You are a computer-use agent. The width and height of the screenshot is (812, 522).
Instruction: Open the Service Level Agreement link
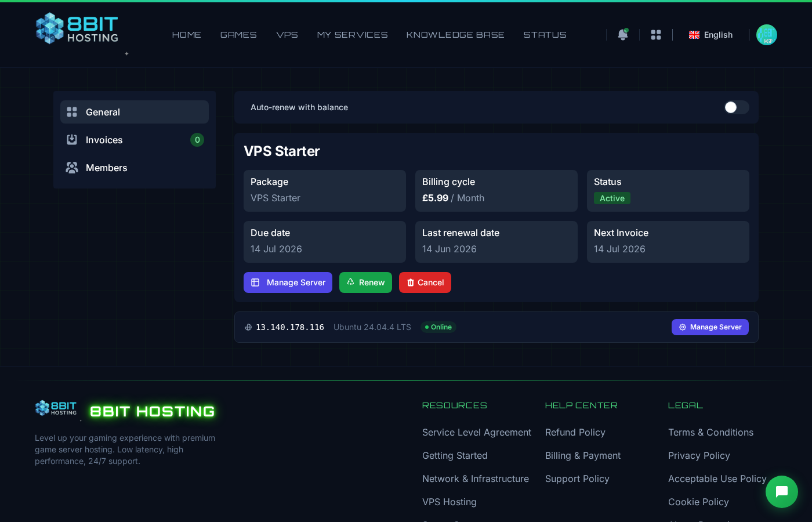(477, 432)
